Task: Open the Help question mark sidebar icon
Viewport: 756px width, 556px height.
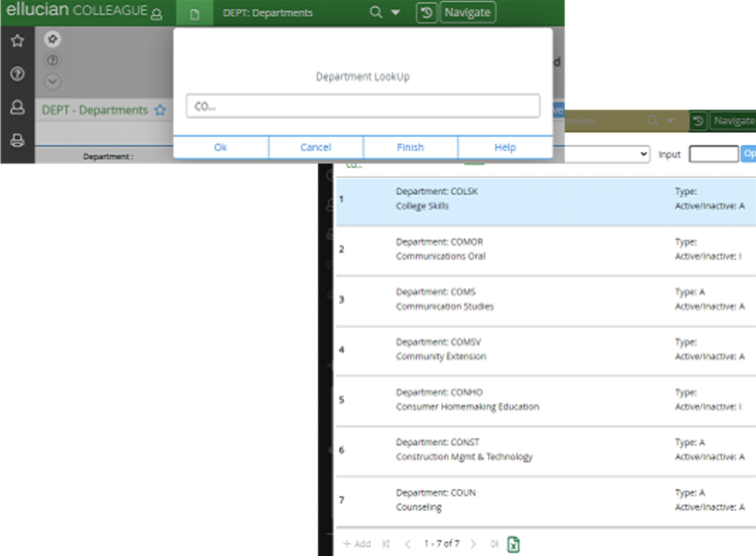Action: 17,74
